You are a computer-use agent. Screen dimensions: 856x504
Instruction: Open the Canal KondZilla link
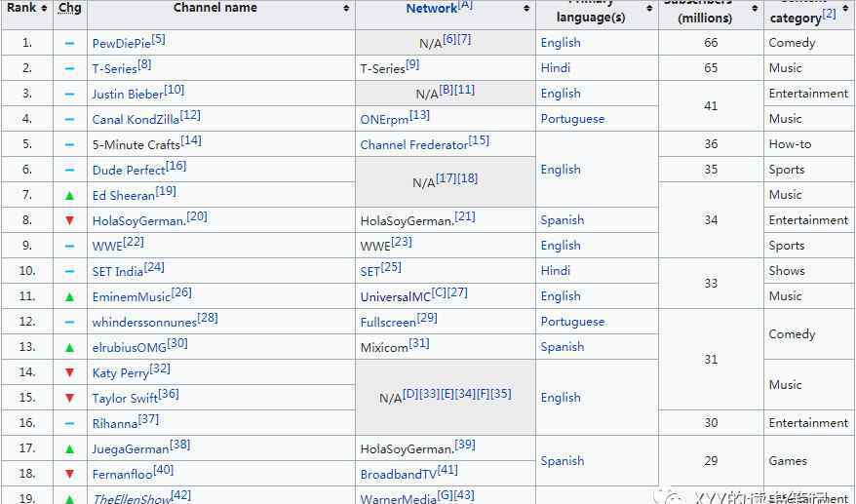[x=136, y=119]
